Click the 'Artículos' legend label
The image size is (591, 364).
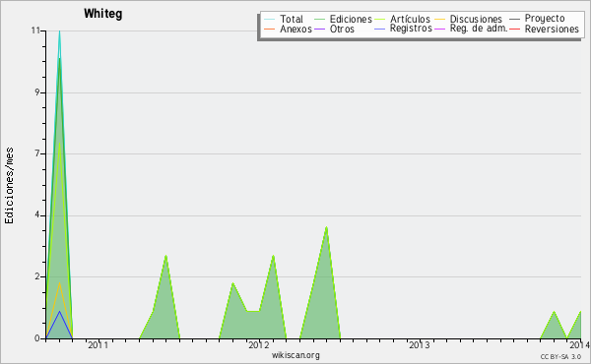pos(410,19)
